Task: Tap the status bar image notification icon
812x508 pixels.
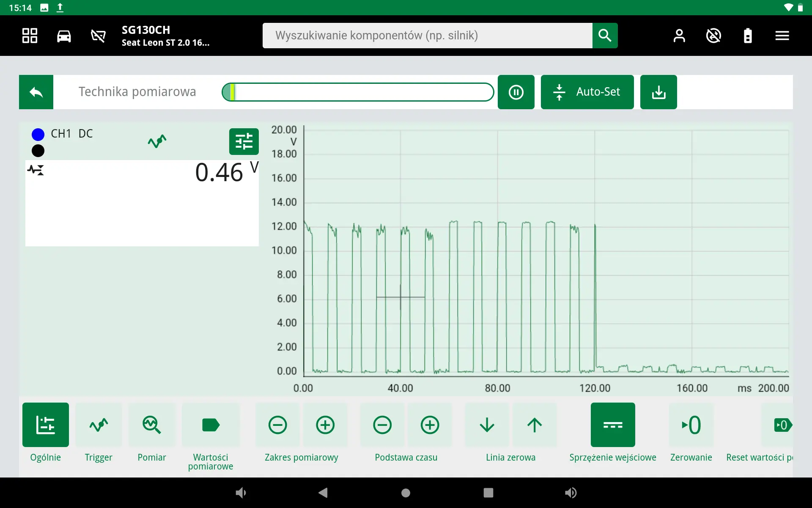Action: pos(44,8)
